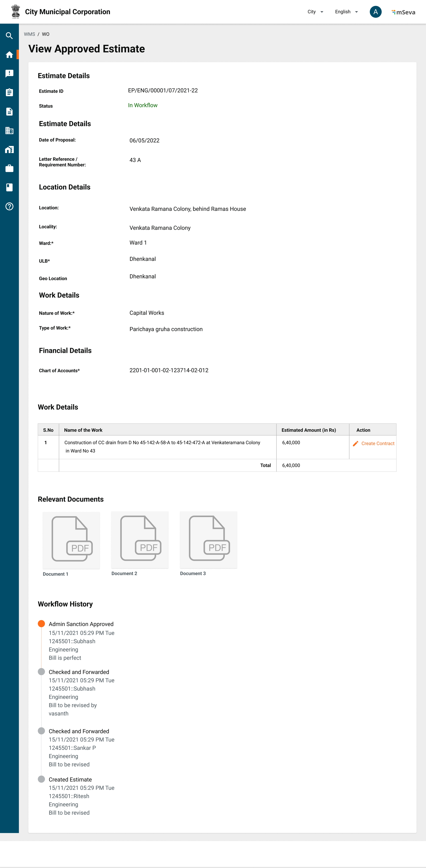Click the search icon in sidebar

(x=10, y=36)
